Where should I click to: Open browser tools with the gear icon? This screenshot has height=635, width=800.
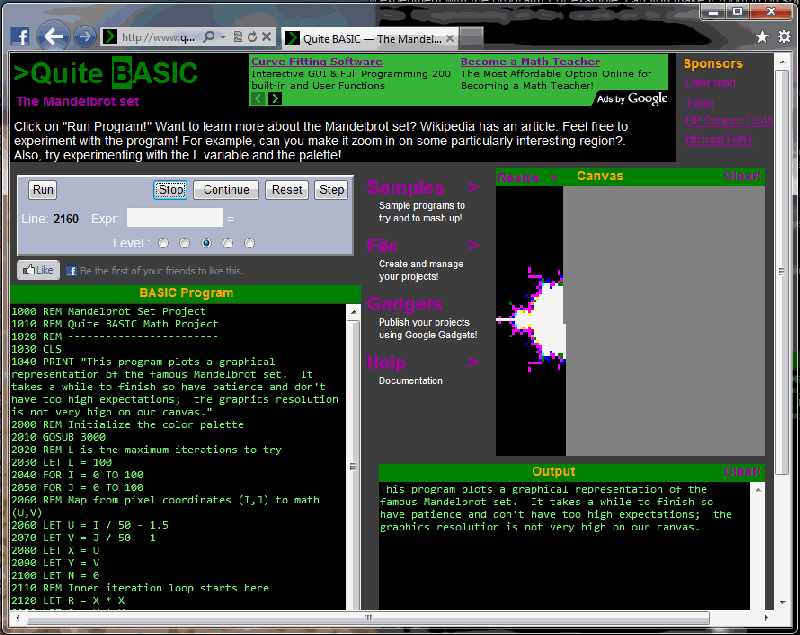(784, 37)
